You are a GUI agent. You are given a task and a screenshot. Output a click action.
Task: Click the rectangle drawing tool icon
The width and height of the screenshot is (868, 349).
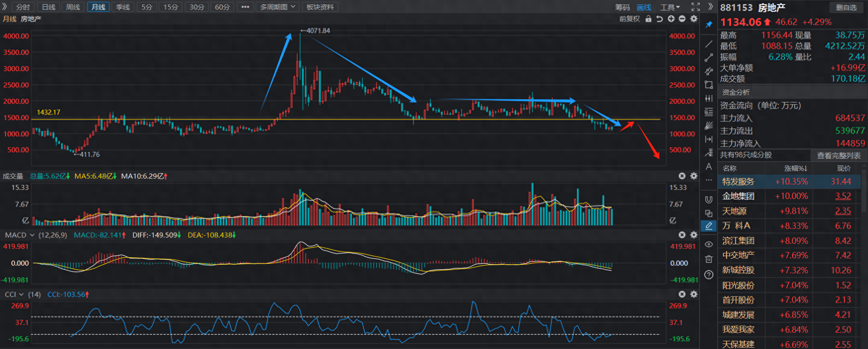[x=709, y=85]
